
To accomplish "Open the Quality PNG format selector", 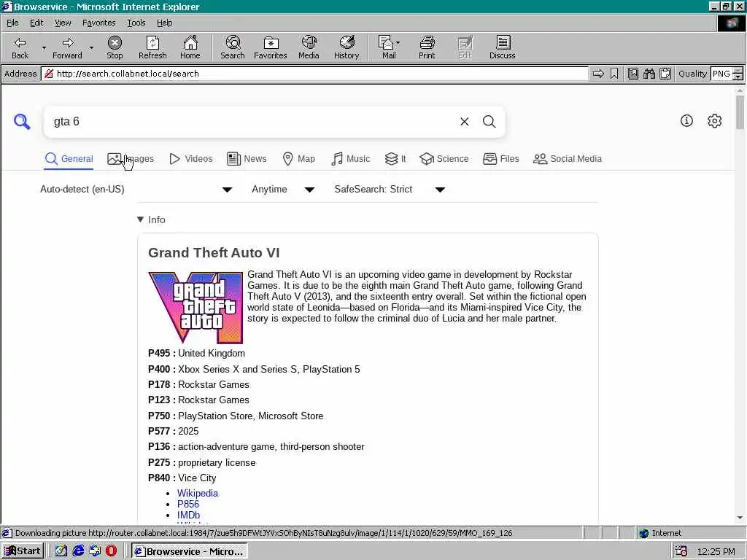I will 727,74.
